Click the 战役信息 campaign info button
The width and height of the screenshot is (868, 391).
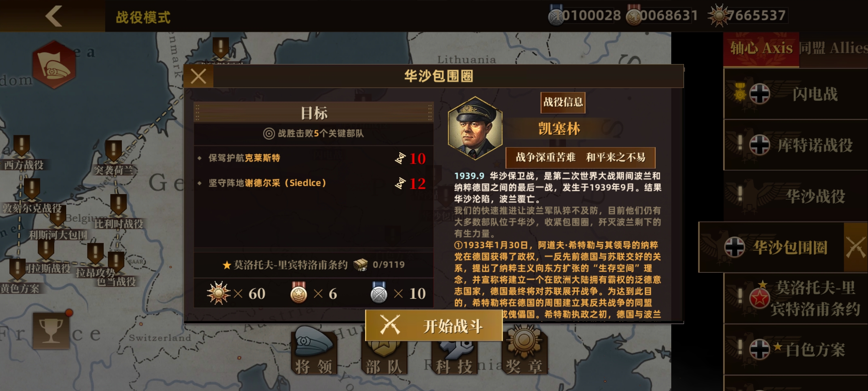[x=563, y=102]
